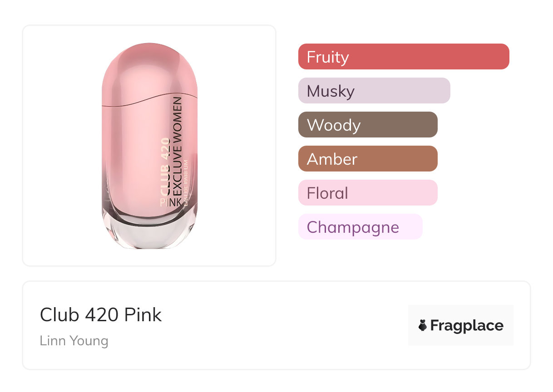
Task: Select the pink Floral accord bar
Action: click(x=368, y=193)
